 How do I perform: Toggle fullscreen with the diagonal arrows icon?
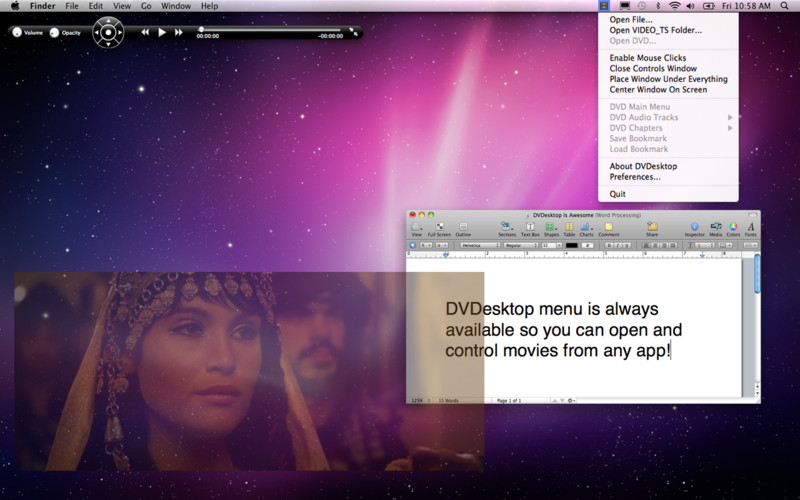click(x=353, y=32)
